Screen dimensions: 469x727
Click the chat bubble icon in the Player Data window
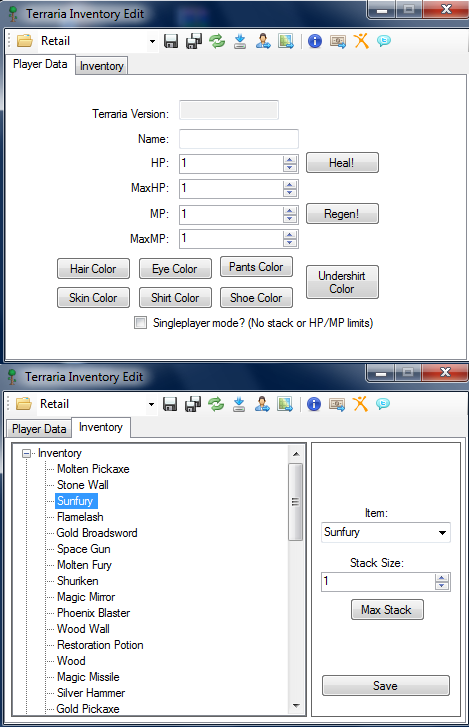coord(384,41)
